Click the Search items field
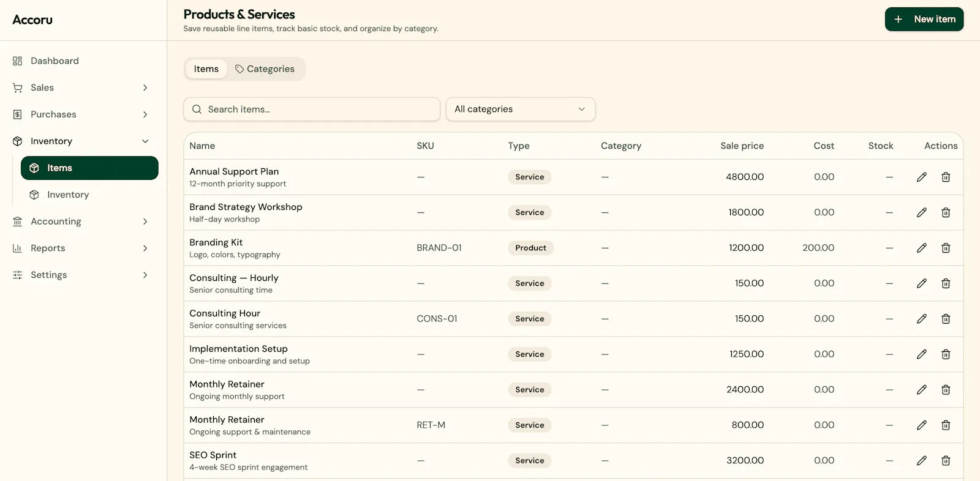Screen dimensions: 980x481 [312, 109]
